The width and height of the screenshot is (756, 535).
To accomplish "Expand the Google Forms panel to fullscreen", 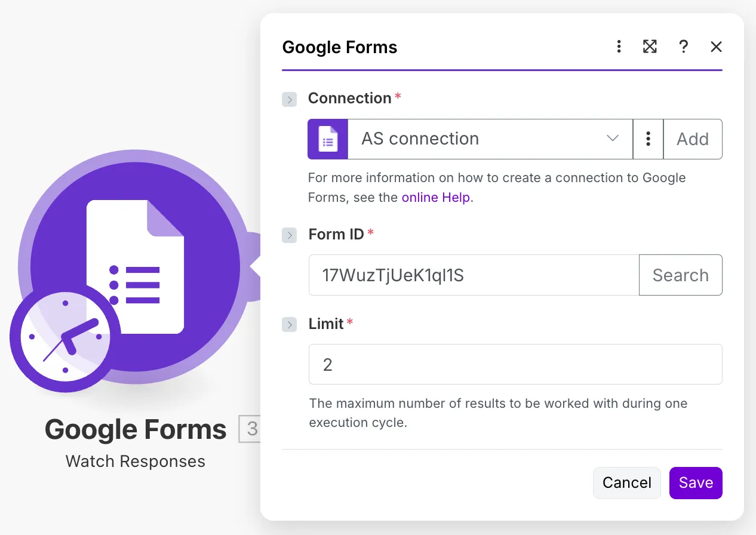I will click(650, 47).
